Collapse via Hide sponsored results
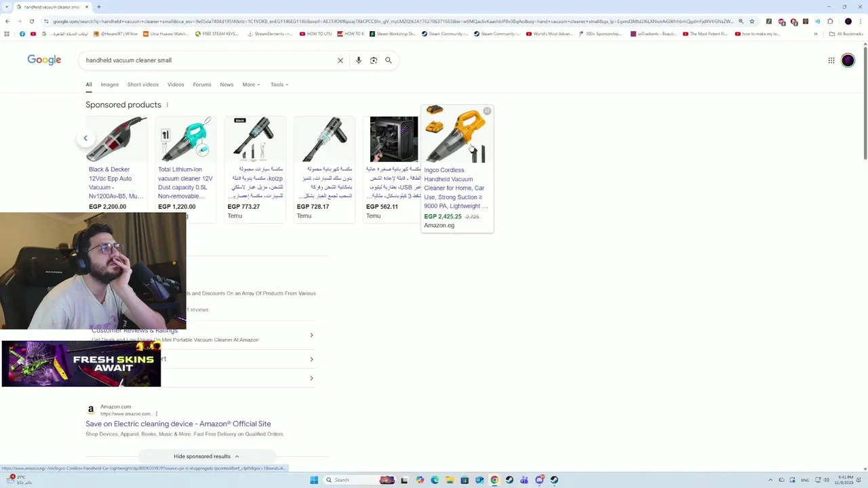Image resolution: width=868 pixels, height=488 pixels. coord(206,456)
